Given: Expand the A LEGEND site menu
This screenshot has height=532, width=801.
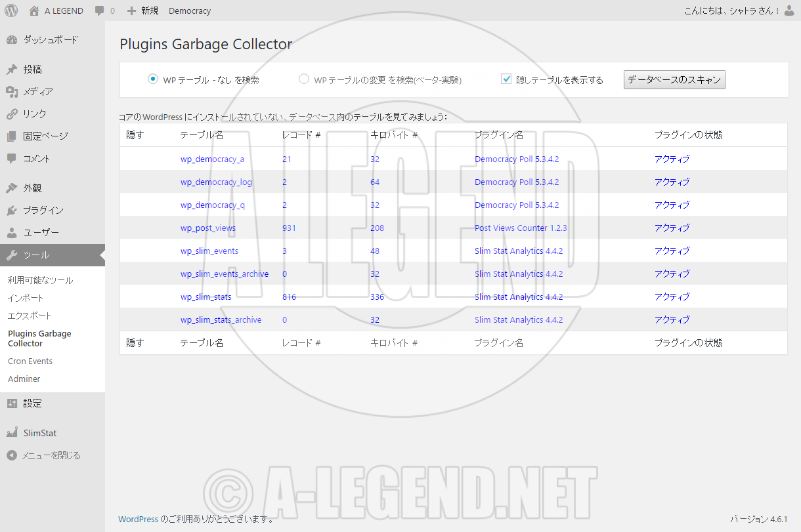Looking at the screenshot, I should point(56,10).
